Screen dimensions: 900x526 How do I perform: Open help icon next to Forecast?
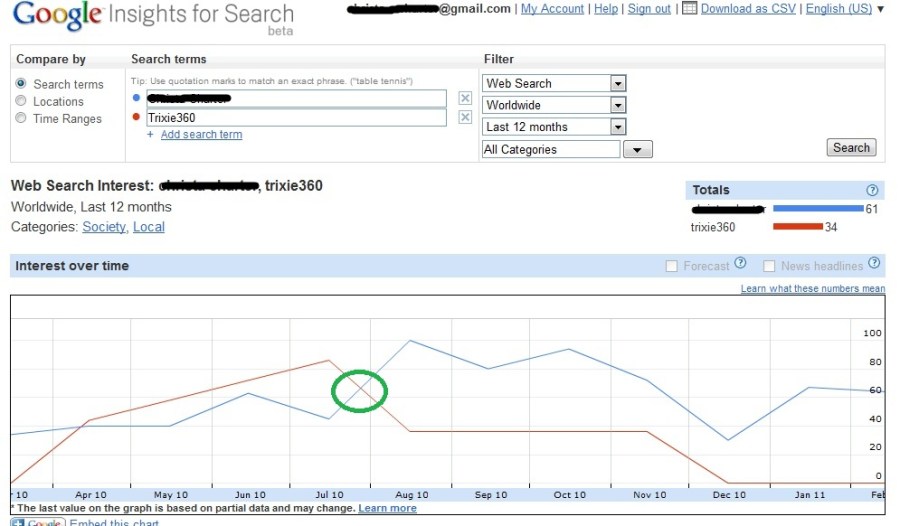[x=740, y=264]
